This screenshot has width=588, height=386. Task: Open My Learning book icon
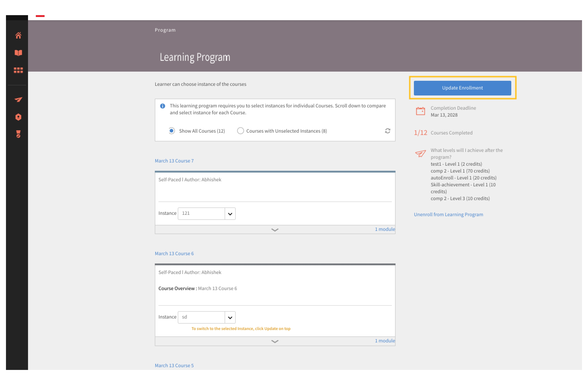pos(18,53)
